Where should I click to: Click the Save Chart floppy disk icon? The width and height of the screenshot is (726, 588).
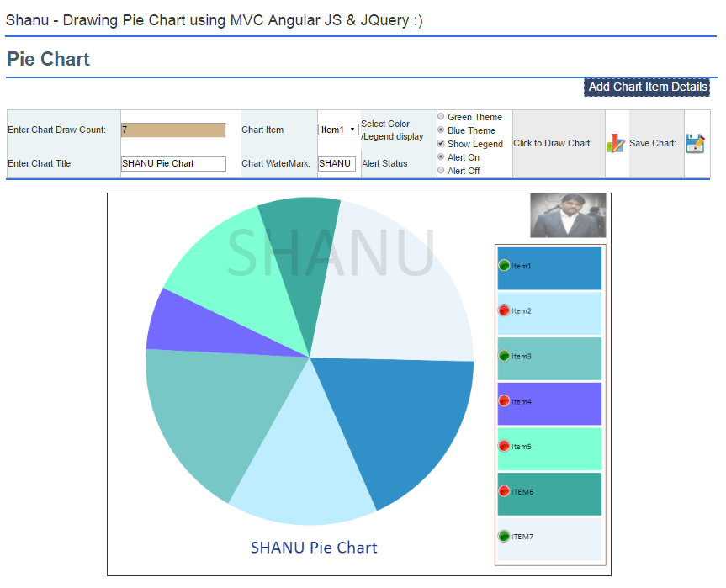(x=695, y=143)
